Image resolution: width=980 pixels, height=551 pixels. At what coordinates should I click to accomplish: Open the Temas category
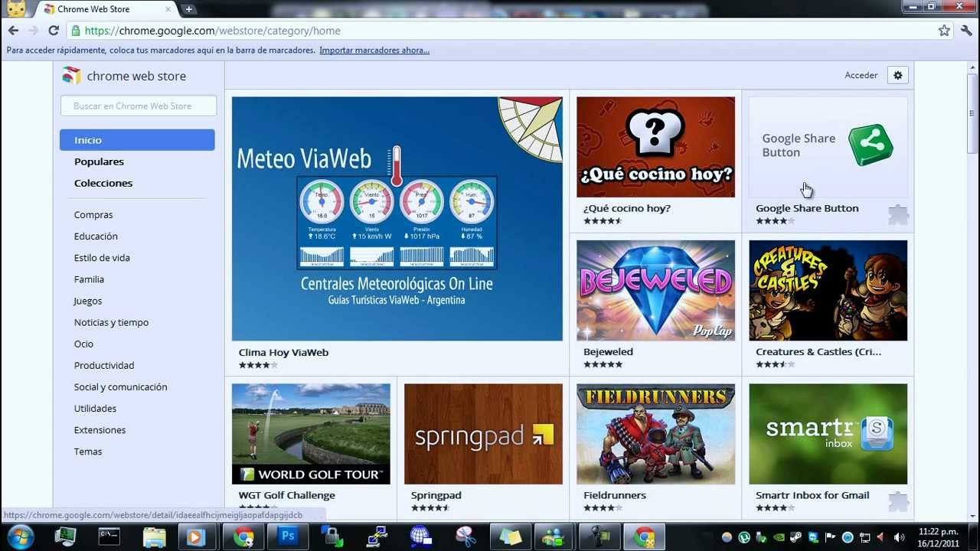88,451
